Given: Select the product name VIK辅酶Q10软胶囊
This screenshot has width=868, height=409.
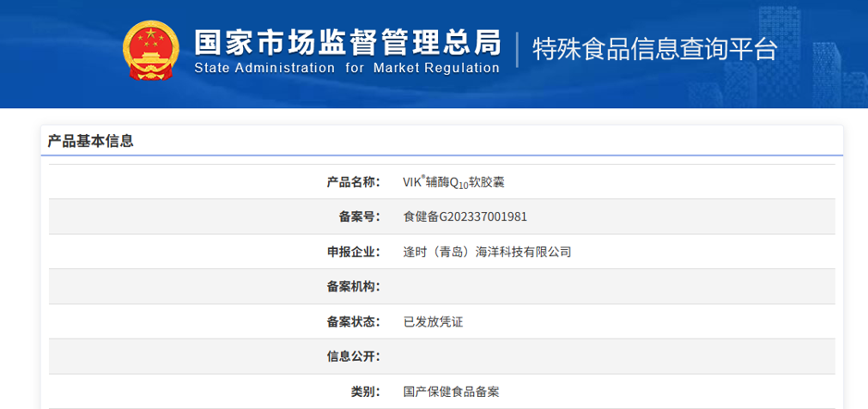Looking at the screenshot, I should pos(454,181).
